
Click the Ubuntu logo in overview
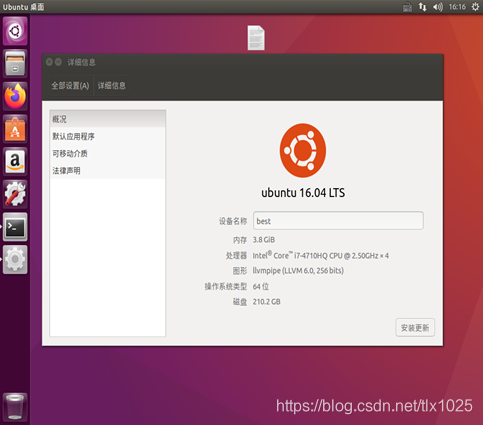click(303, 150)
